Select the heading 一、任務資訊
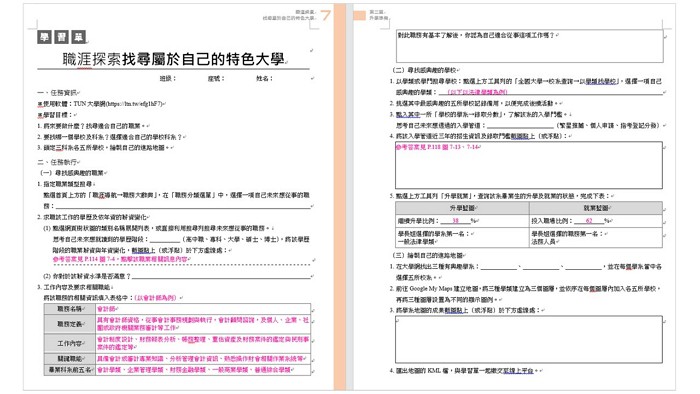Image resolution: width=700 pixels, height=394 pixels. pyautogui.click(x=58, y=93)
